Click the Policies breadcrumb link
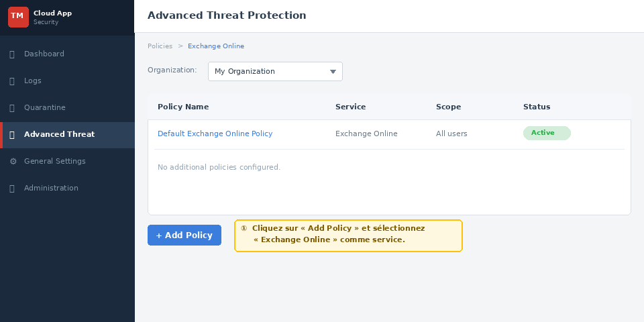The image size is (644, 322). 160,46
